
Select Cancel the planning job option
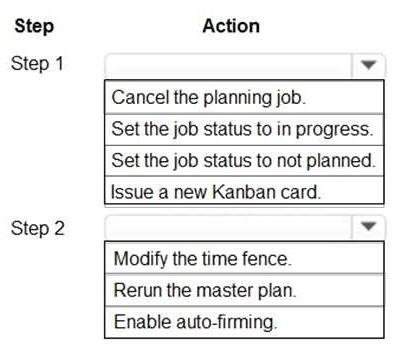click(244, 97)
